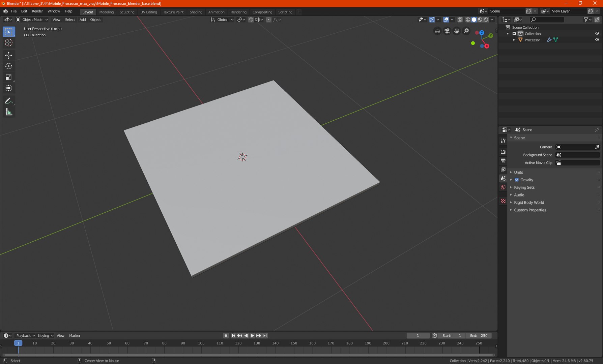Open the Render menu
Image resolution: width=603 pixels, height=364 pixels.
[x=37, y=11]
